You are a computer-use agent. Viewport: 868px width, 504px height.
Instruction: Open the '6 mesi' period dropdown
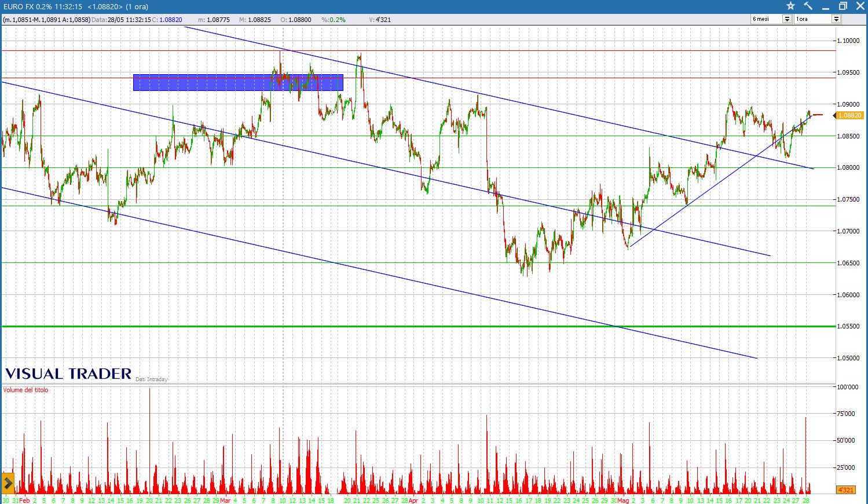pyautogui.click(x=786, y=19)
